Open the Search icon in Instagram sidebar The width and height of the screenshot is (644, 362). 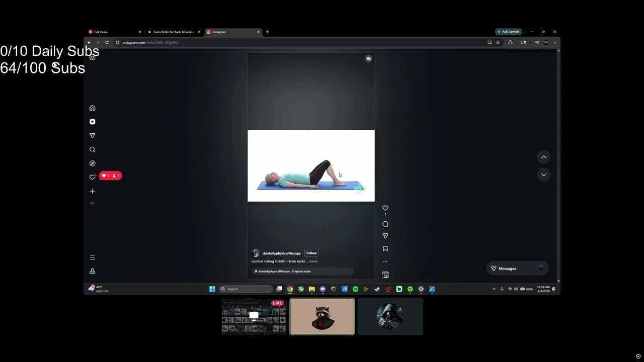click(x=92, y=149)
